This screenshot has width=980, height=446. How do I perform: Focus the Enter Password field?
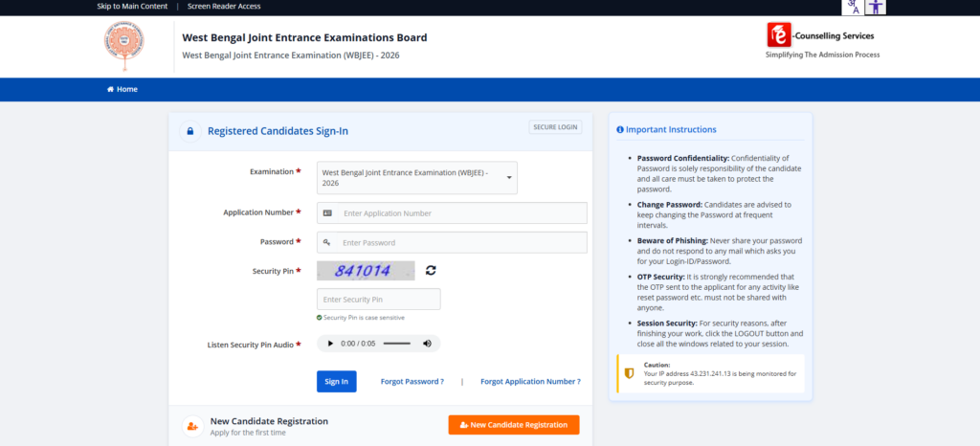[x=452, y=242]
